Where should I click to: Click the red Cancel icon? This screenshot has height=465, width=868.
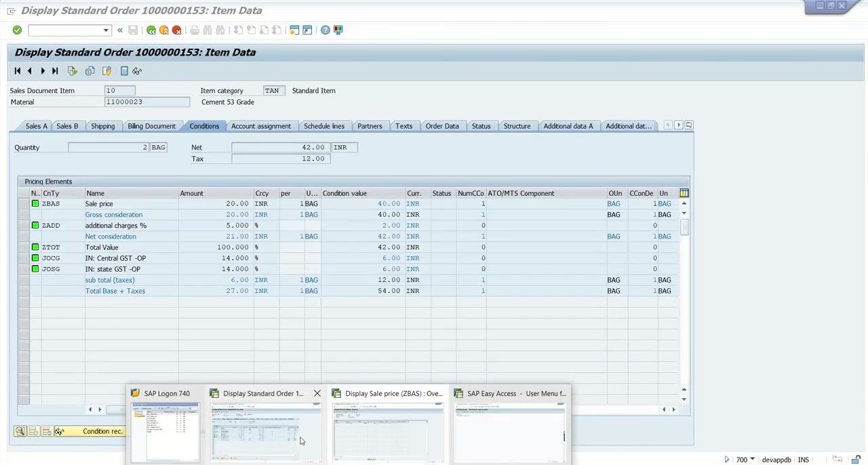[177, 30]
